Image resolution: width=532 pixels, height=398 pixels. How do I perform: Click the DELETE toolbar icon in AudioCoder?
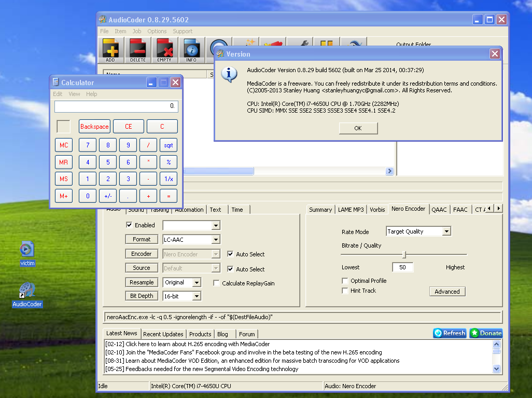click(x=137, y=50)
